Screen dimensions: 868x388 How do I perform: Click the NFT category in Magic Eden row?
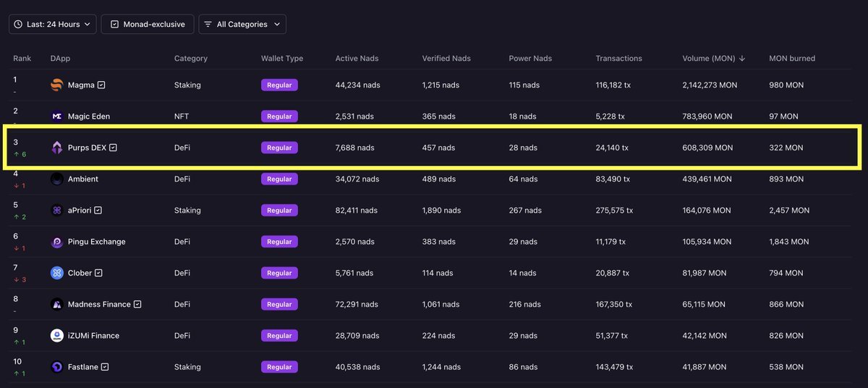point(182,116)
